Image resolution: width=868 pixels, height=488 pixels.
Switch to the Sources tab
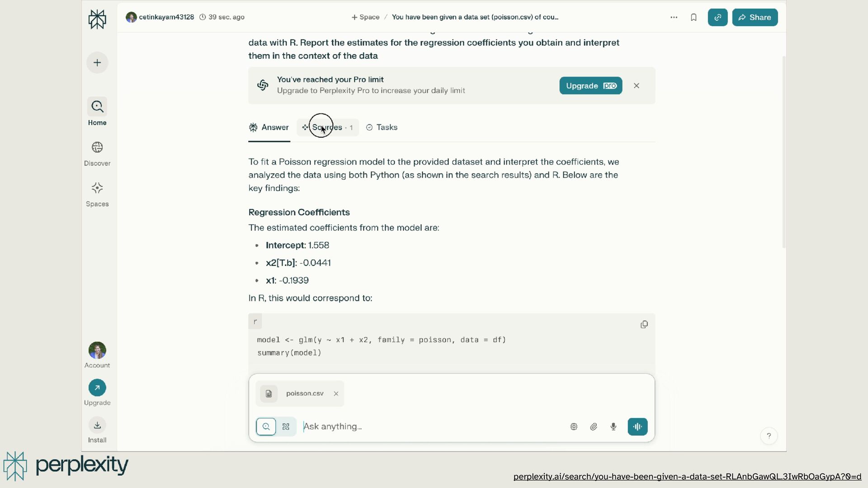pos(327,127)
